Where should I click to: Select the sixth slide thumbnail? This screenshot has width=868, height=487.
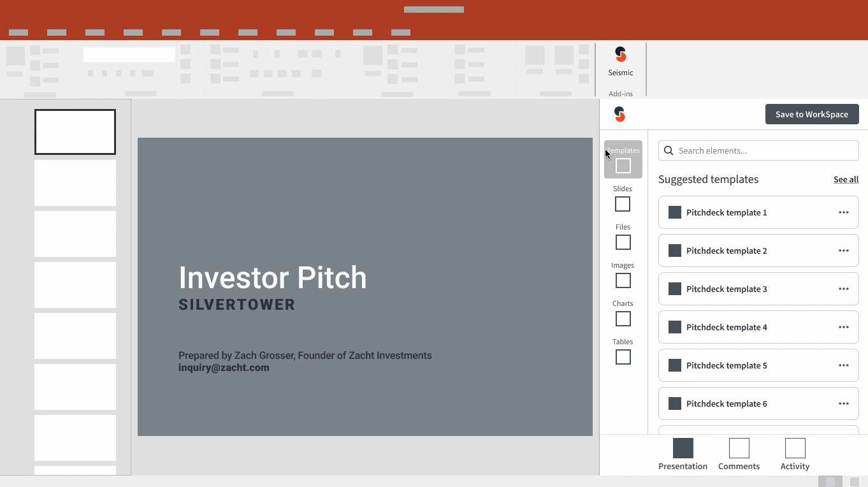(75, 387)
